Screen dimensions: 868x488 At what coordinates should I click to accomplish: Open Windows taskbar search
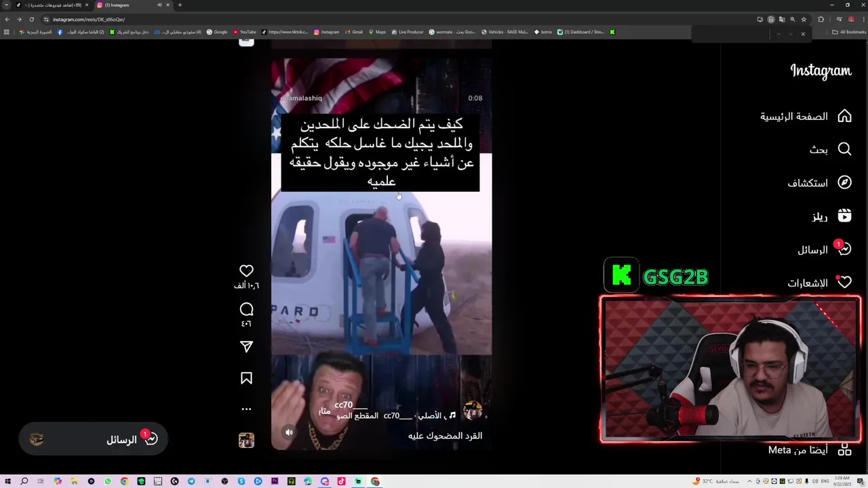24,481
